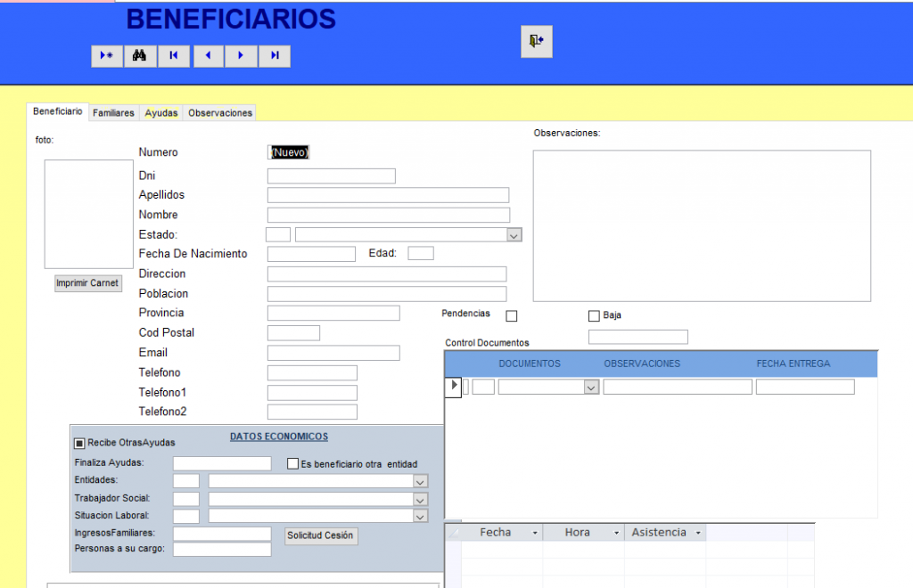Expand the Estado dropdown

tap(514, 235)
